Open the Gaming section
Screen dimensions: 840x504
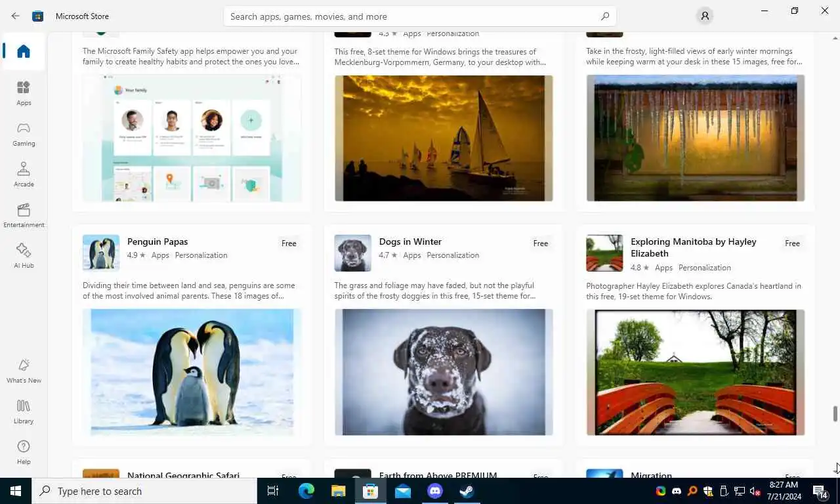tap(24, 133)
